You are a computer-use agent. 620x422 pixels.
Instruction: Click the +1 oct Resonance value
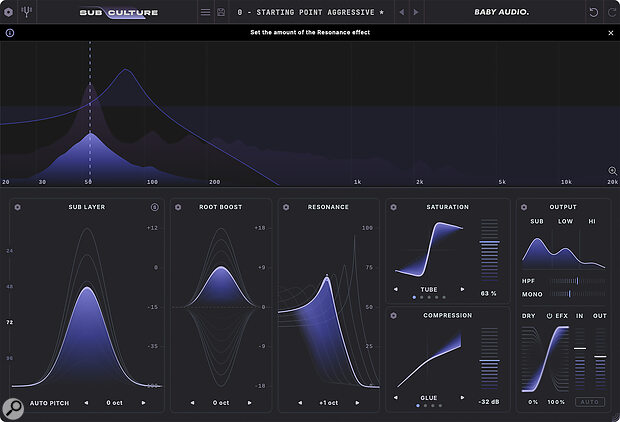click(329, 403)
